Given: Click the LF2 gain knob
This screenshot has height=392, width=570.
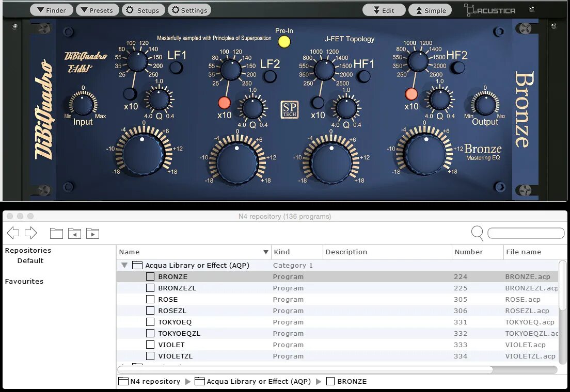Looking at the screenshot, I should [x=237, y=163].
